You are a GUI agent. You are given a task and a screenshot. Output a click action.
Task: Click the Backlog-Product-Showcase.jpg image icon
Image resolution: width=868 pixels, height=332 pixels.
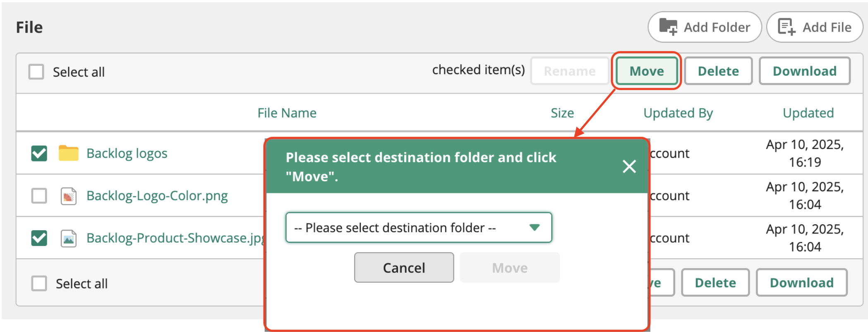(x=69, y=238)
